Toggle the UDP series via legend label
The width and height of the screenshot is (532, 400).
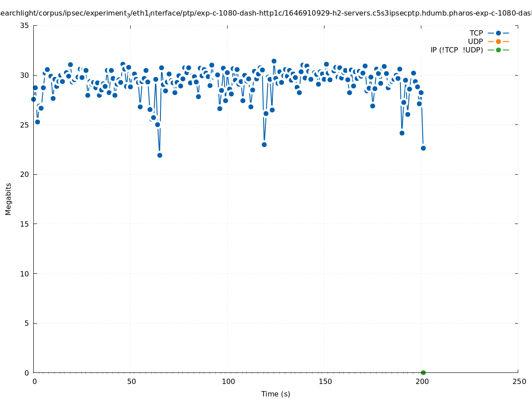(475, 41)
